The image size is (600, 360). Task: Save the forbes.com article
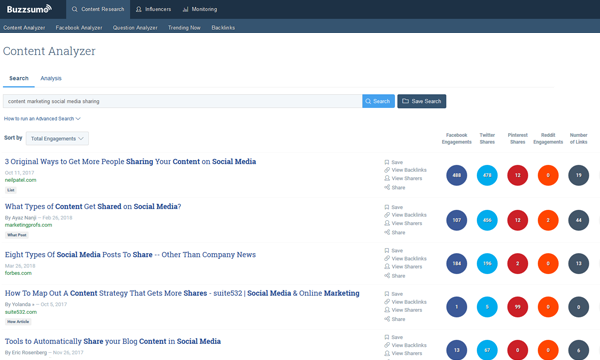(394, 251)
